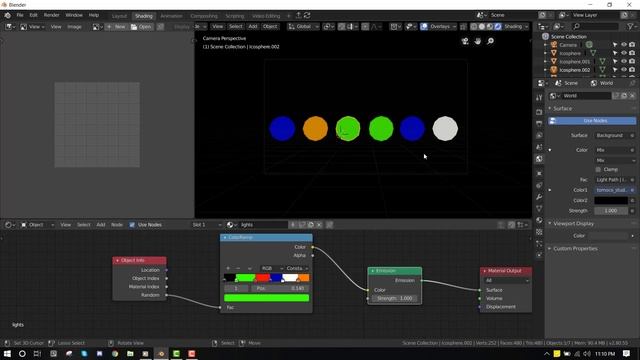The width and height of the screenshot is (640, 360).
Task: Collapse the Surface panel
Action: (562, 109)
